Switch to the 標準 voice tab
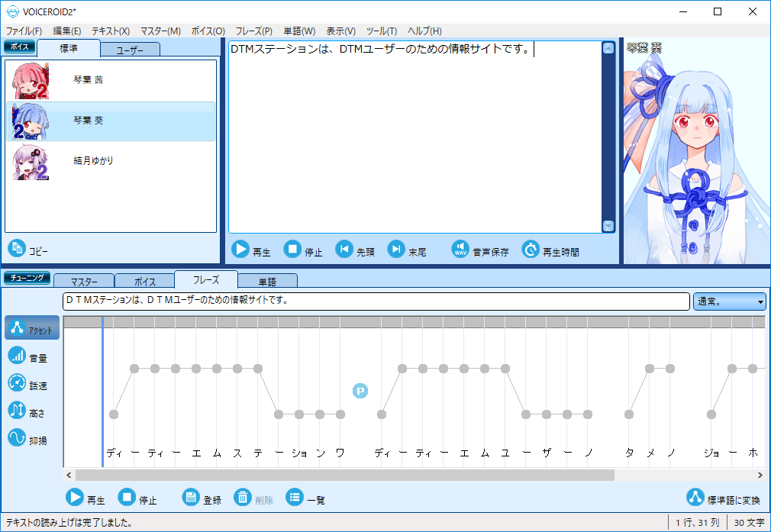The height and width of the screenshot is (532, 771). [x=69, y=48]
